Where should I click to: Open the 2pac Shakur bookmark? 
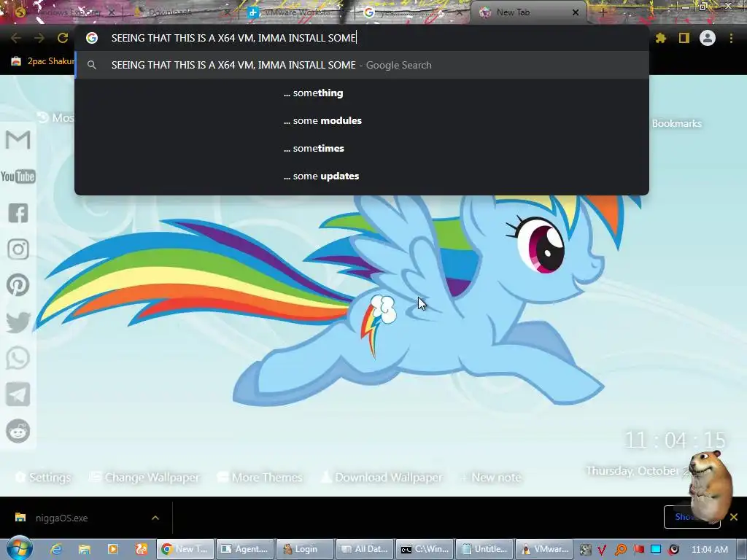tap(42, 61)
